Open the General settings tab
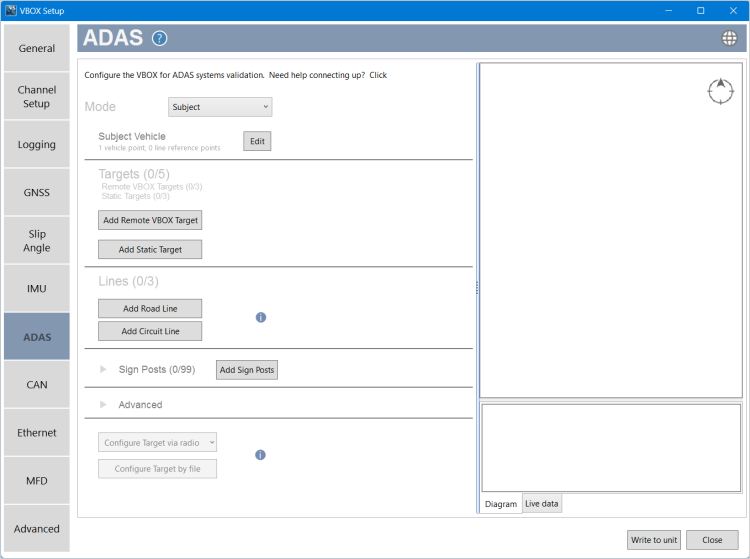 (x=37, y=48)
